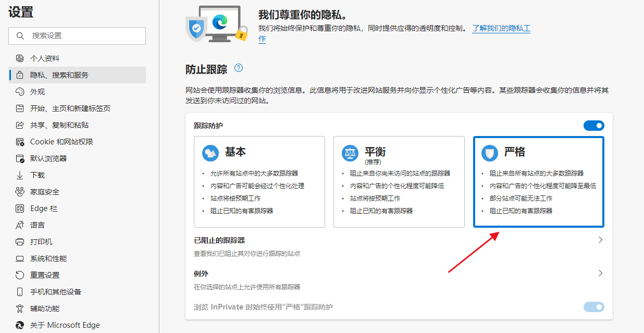Open 共享、复制和粘贴 settings
644x333 pixels.
pos(77,125)
